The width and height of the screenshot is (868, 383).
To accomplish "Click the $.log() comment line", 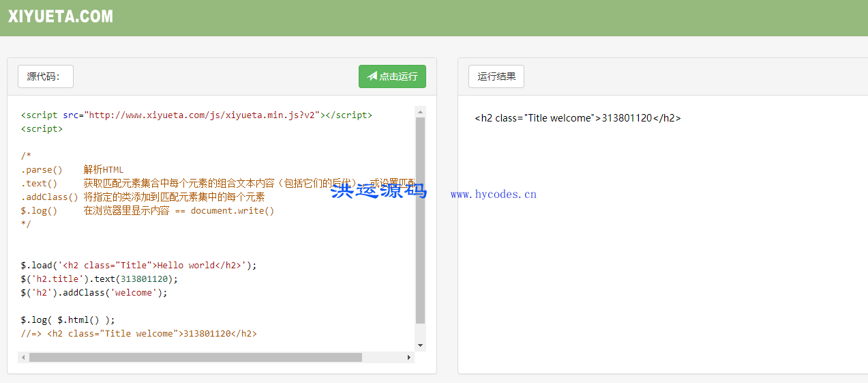I will coord(147,210).
